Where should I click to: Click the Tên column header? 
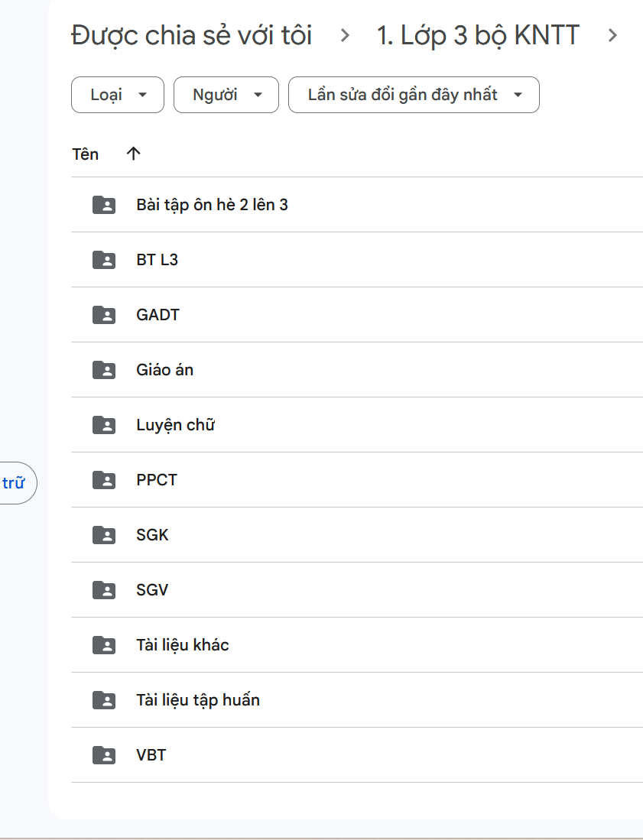(x=85, y=154)
